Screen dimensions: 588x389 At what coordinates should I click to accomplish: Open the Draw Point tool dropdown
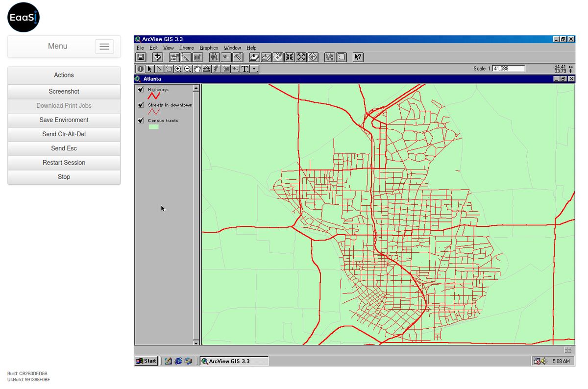point(254,69)
